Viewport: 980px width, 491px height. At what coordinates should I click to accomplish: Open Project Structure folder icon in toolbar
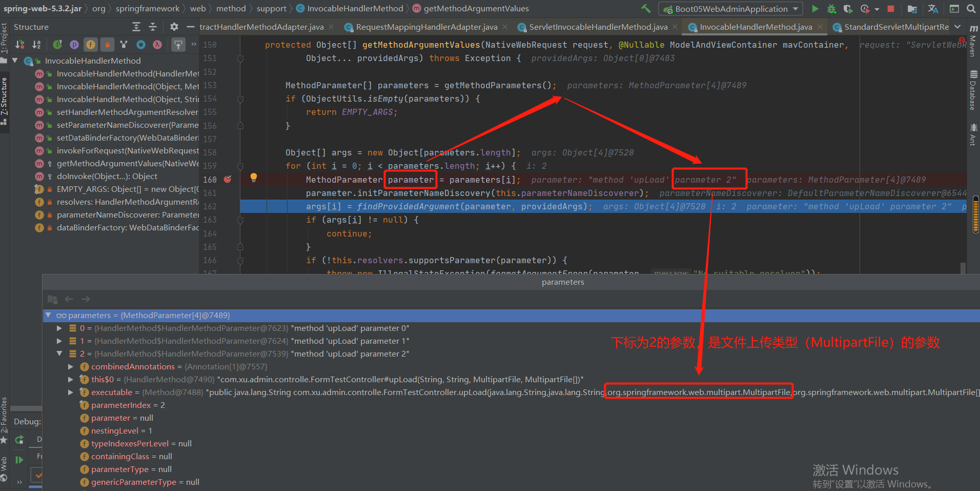coord(912,9)
